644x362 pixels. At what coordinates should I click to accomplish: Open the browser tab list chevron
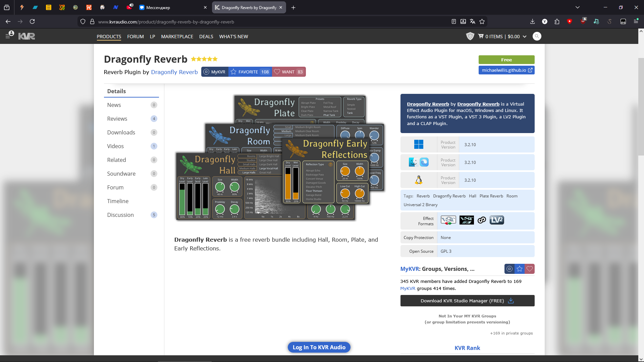[577, 7]
